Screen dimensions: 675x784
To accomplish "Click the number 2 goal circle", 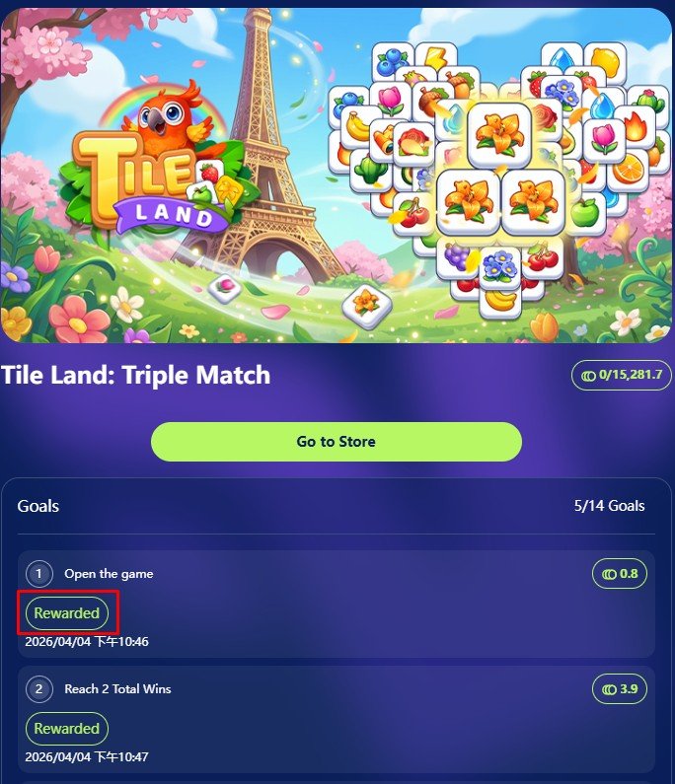I will pyautogui.click(x=39, y=689).
